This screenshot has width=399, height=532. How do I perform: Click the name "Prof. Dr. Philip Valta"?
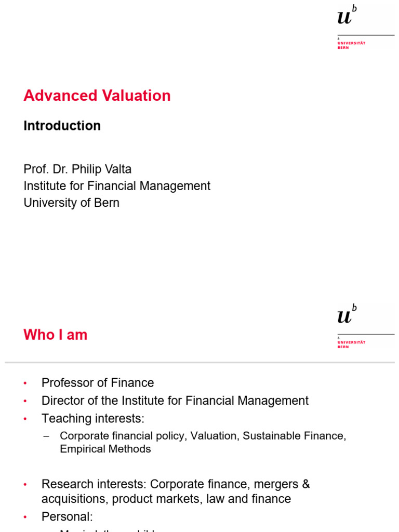click(77, 169)
